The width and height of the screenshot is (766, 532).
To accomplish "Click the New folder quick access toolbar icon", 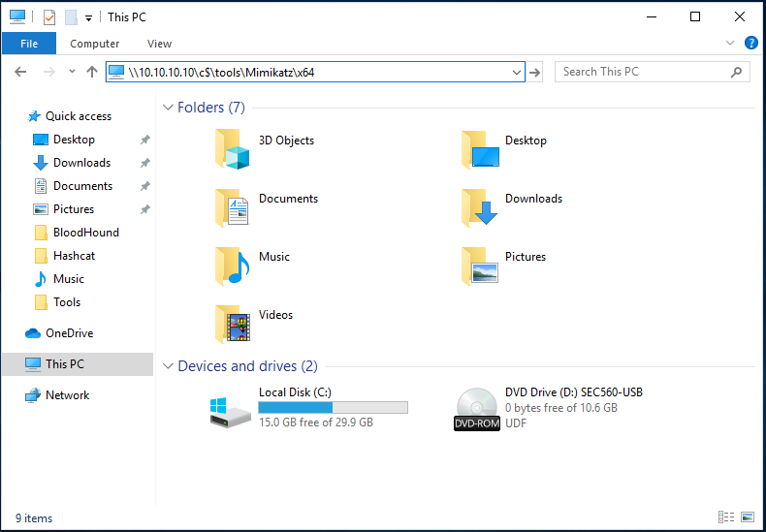I will 72,17.
